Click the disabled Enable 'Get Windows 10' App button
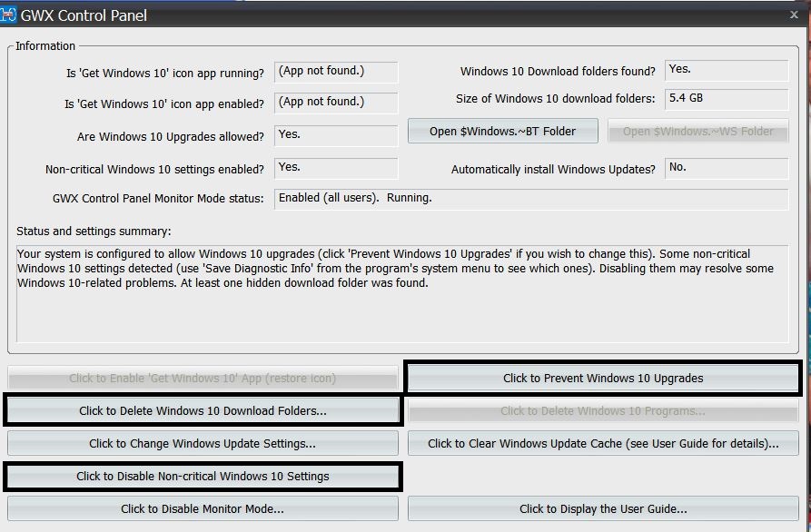Image resolution: width=811 pixels, height=532 pixels. [x=203, y=378]
